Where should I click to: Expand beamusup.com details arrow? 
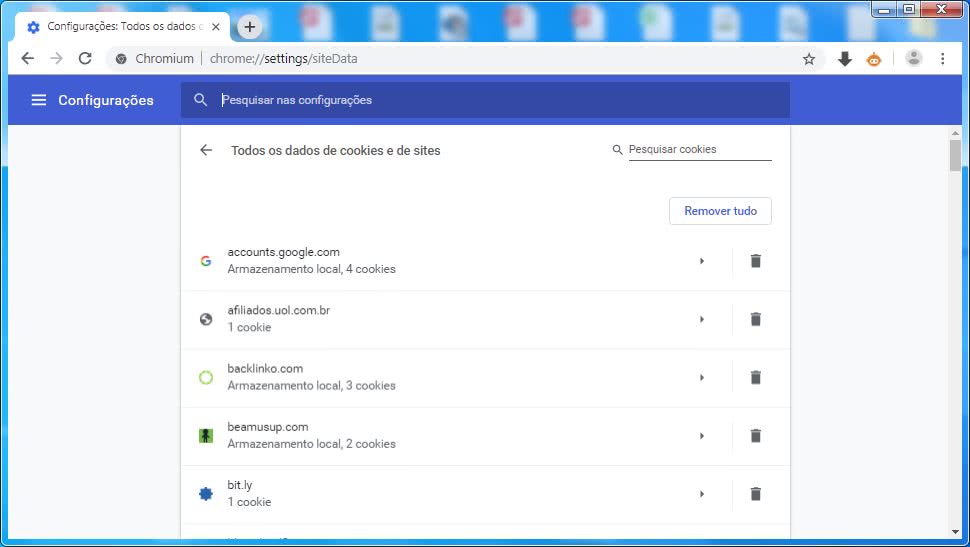pos(702,436)
